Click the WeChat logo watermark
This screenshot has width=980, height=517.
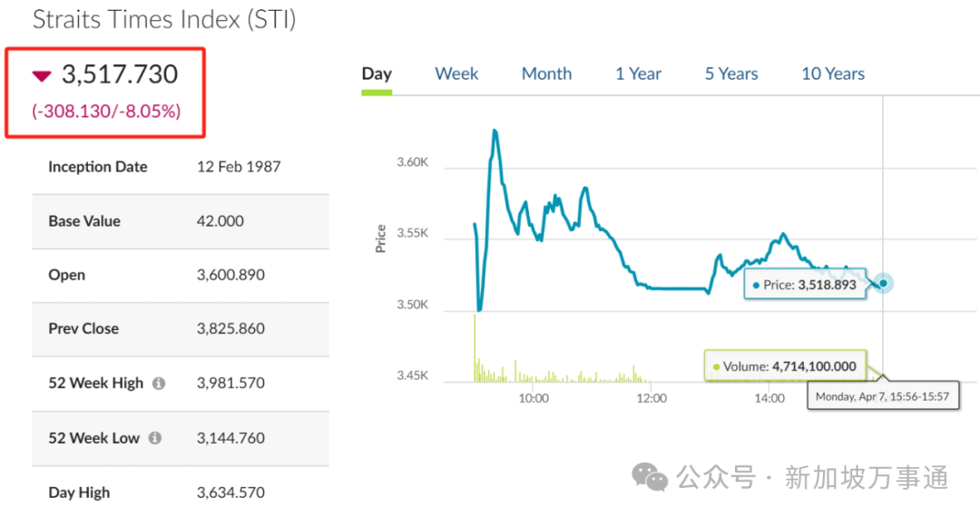coord(650,478)
